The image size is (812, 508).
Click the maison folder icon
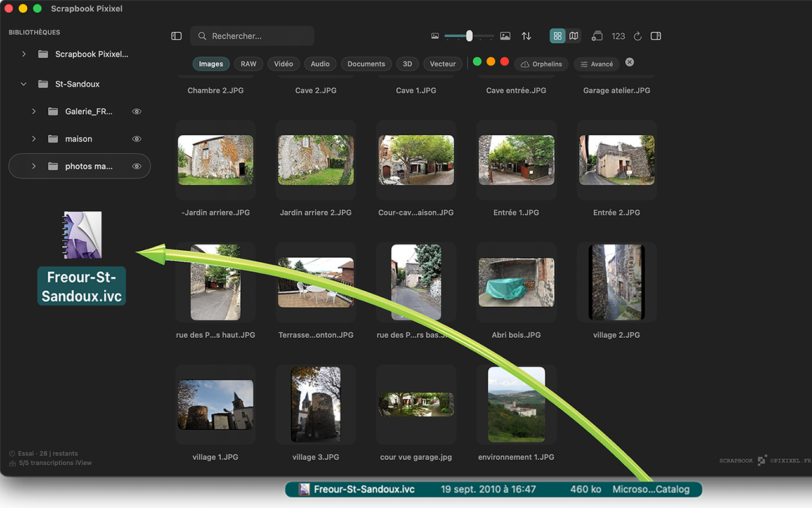[53, 138]
